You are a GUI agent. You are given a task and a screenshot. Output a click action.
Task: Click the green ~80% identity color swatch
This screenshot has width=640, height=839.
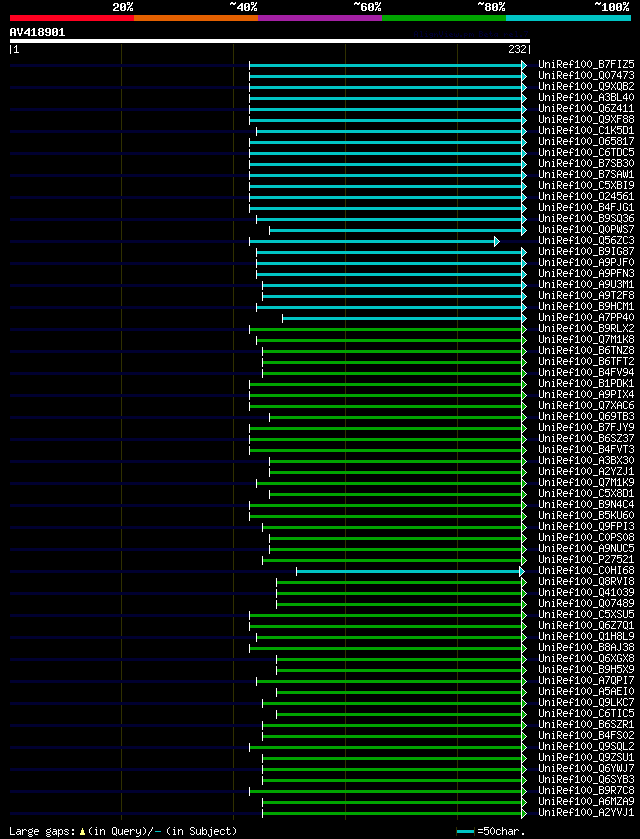click(x=444, y=18)
